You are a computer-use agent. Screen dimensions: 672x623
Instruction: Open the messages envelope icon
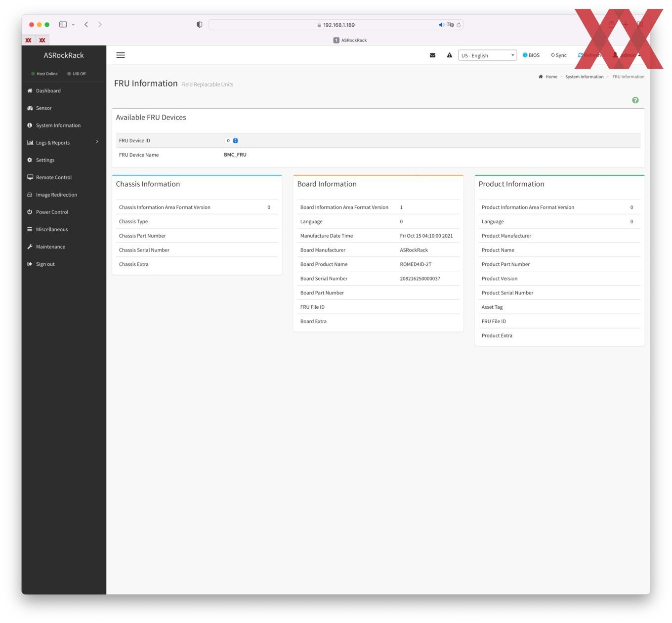pos(432,55)
